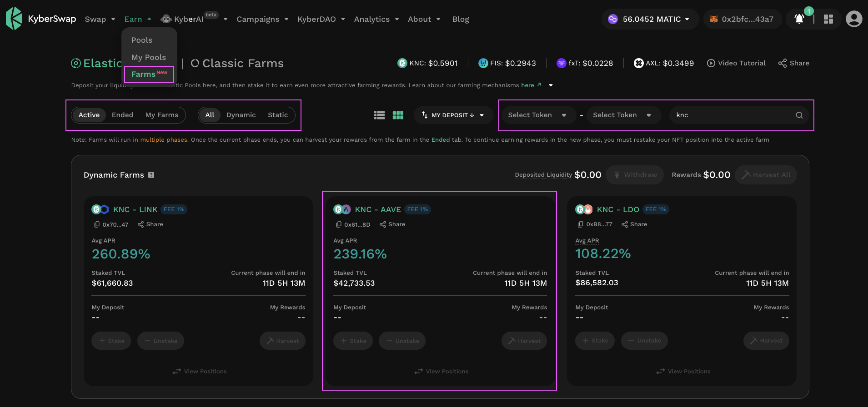Viewport: 868px width, 407px height.
Task: Click View Positions on KNC - AAVE card
Action: pos(441,371)
